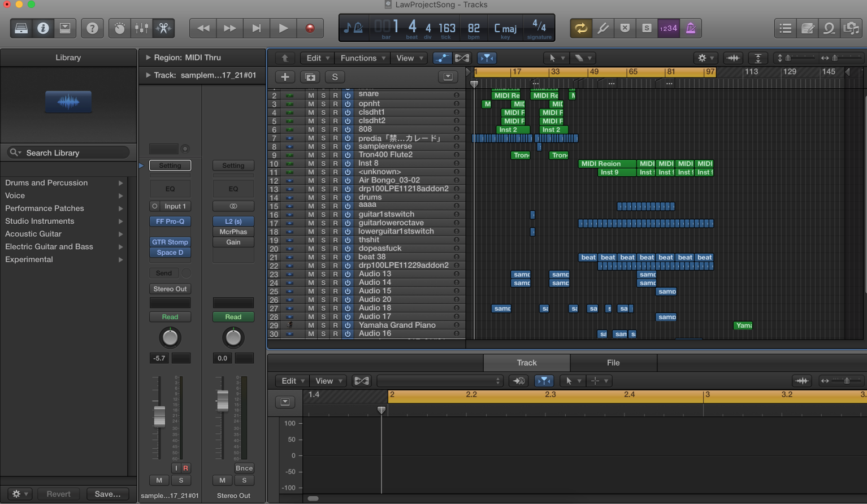Switch to the Track tab
The height and width of the screenshot is (504, 867).
[x=527, y=363]
